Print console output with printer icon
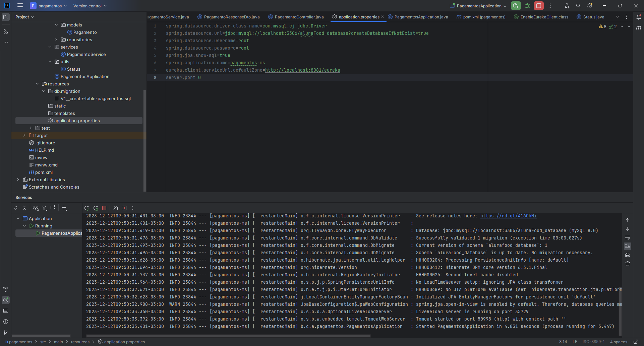 [x=628, y=255]
